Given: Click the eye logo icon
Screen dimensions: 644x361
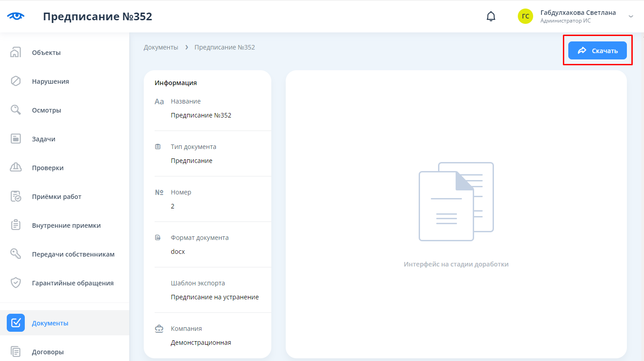Looking at the screenshot, I should [x=16, y=17].
